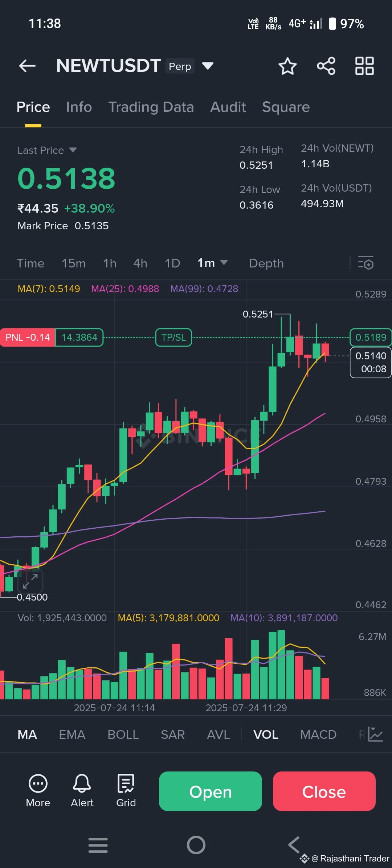
Task: Tap Android home circle button
Action: (x=196, y=845)
